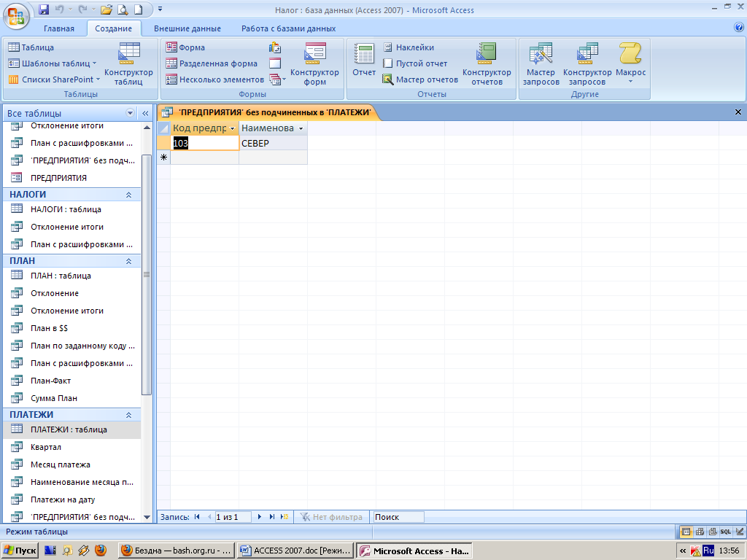Screen dimensions: 747x560
Task: Go to the first record
Action: [x=197, y=517]
